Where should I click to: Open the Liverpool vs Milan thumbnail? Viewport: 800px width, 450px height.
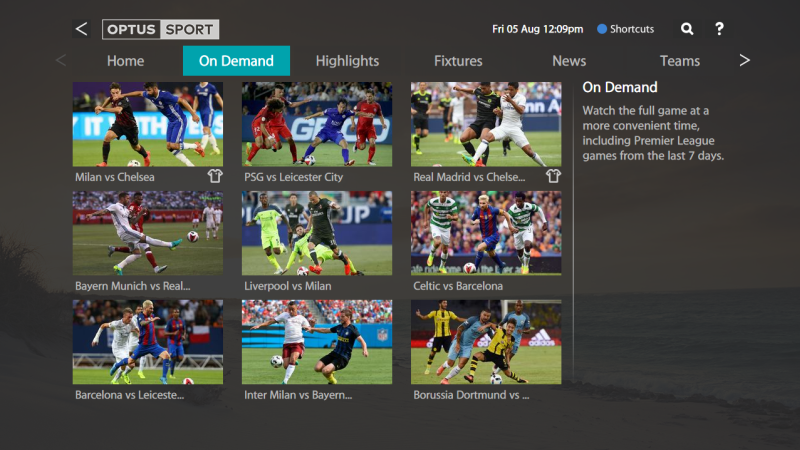pyautogui.click(x=317, y=233)
